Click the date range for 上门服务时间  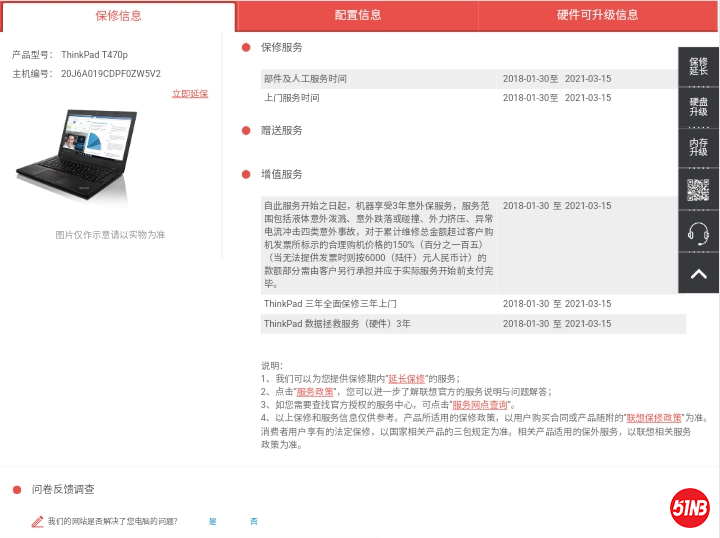[x=557, y=98]
